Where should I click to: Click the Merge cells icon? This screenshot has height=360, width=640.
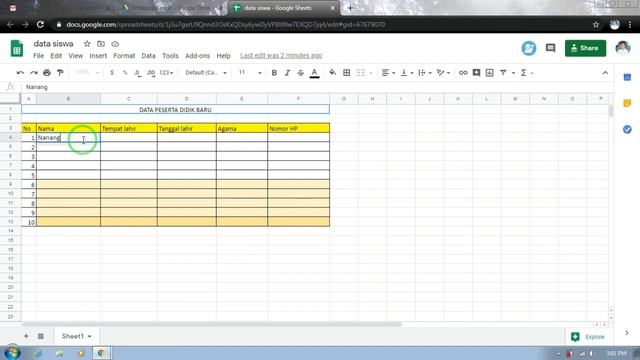tap(360, 73)
